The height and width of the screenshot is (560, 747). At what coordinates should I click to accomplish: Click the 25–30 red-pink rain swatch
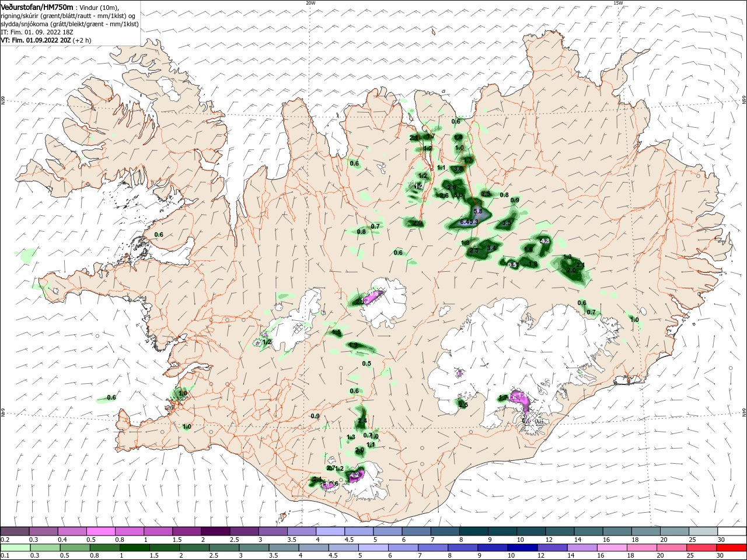click(701, 548)
